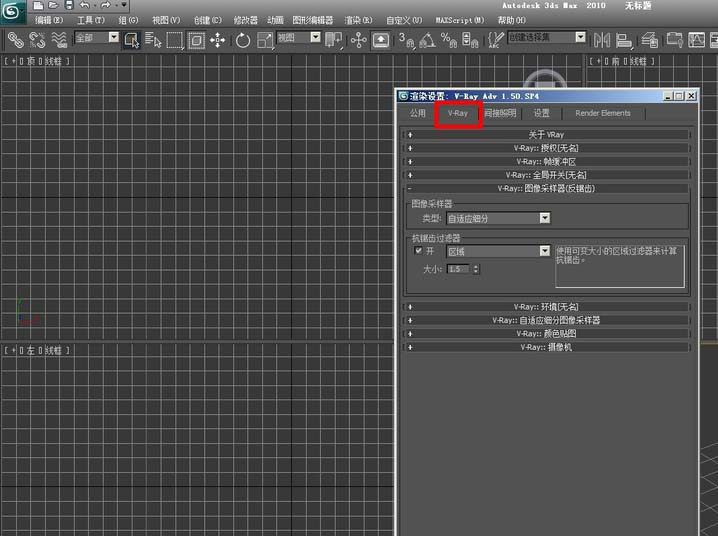
Task: Toggle the Window/Crossing selection icon
Action: [196, 40]
